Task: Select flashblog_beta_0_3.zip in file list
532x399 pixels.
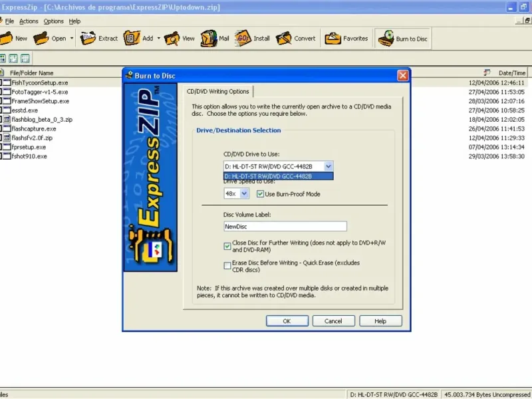Action: pos(42,120)
